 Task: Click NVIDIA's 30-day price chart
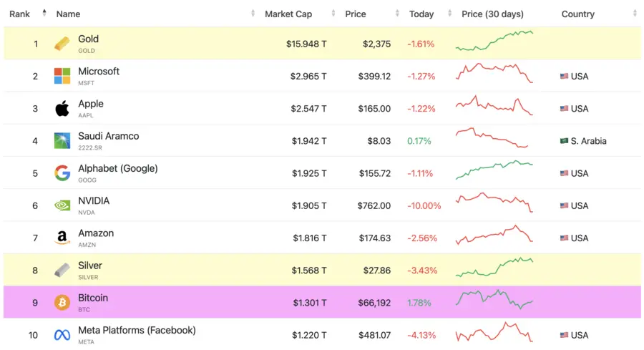[x=494, y=203]
